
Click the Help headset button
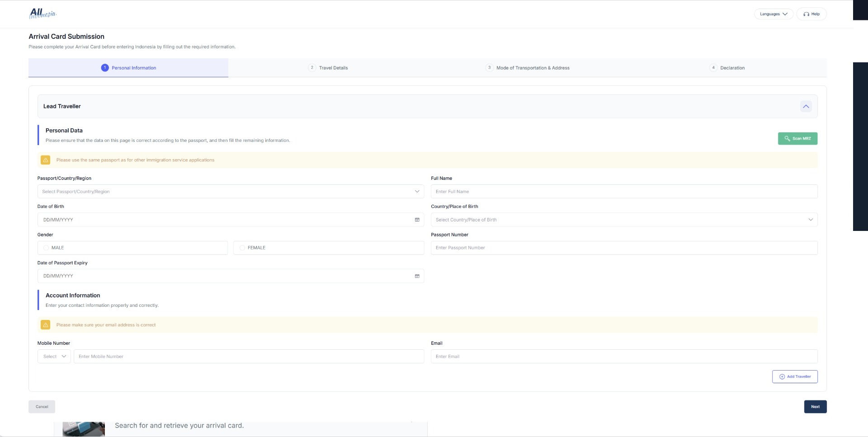(811, 14)
